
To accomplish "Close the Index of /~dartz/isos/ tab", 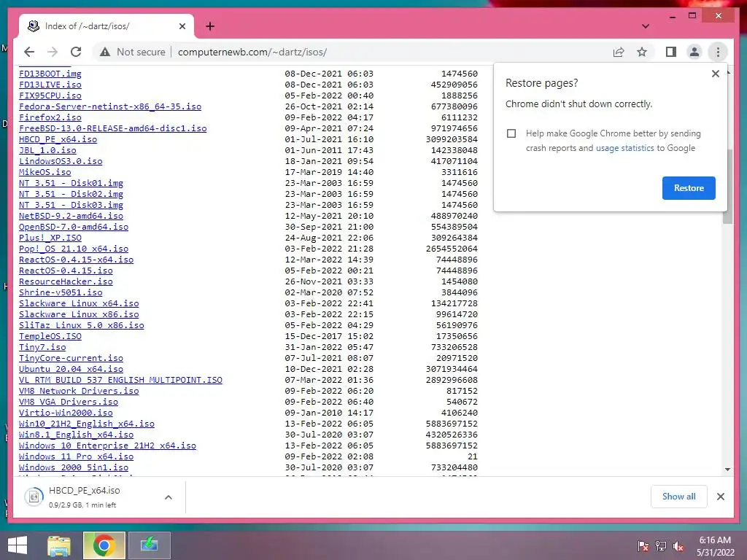I will coord(182,26).
